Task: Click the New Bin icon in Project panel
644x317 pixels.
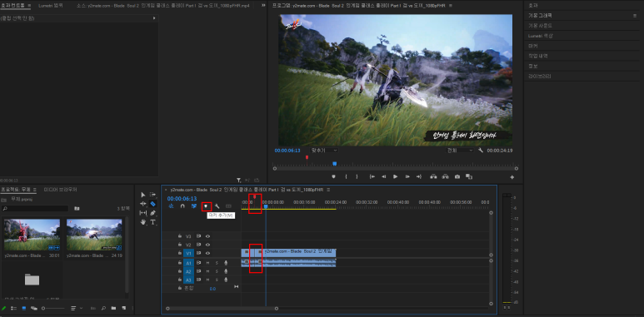Action: (113, 308)
